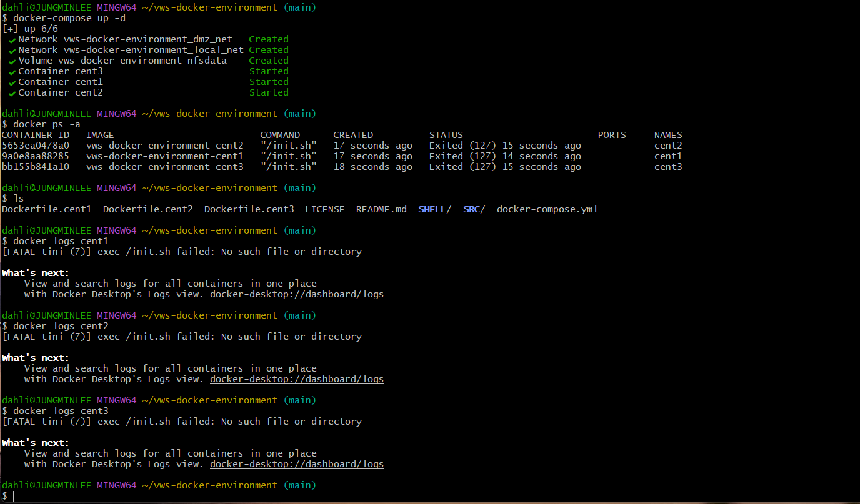
Task: Click the 'IMAGE' column header
Action: tap(100, 135)
